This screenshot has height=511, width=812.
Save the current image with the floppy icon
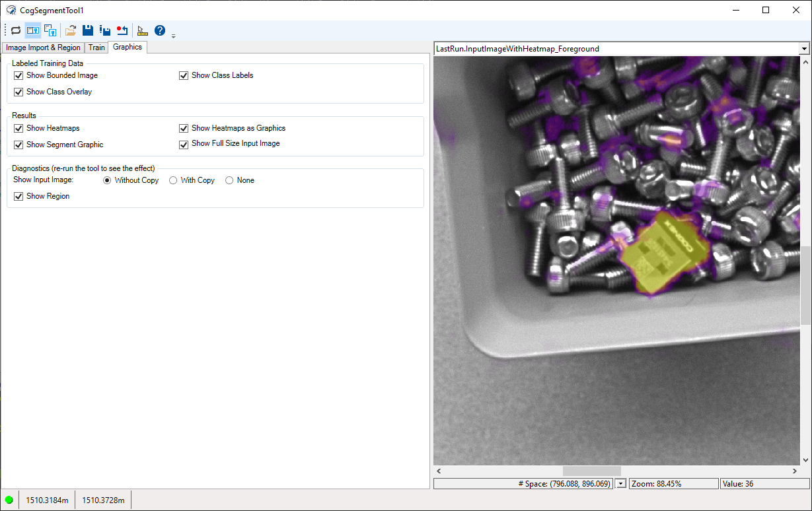[x=88, y=30]
